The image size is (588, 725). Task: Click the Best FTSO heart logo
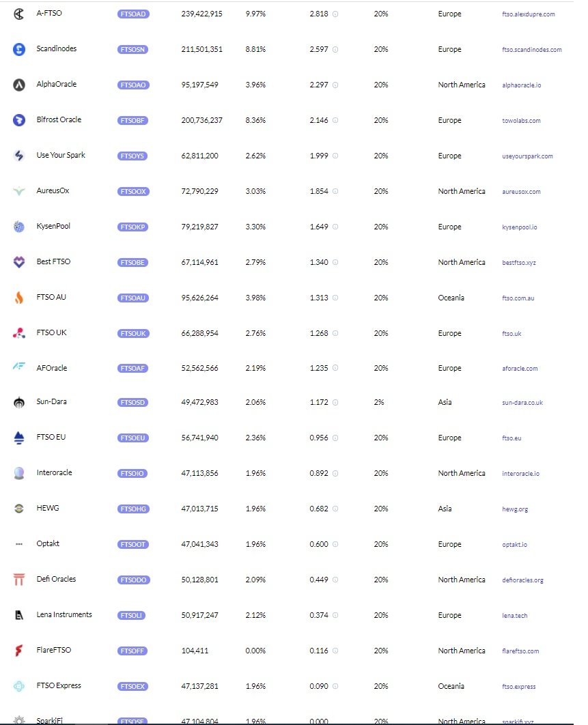pyautogui.click(x=19, y=262)
